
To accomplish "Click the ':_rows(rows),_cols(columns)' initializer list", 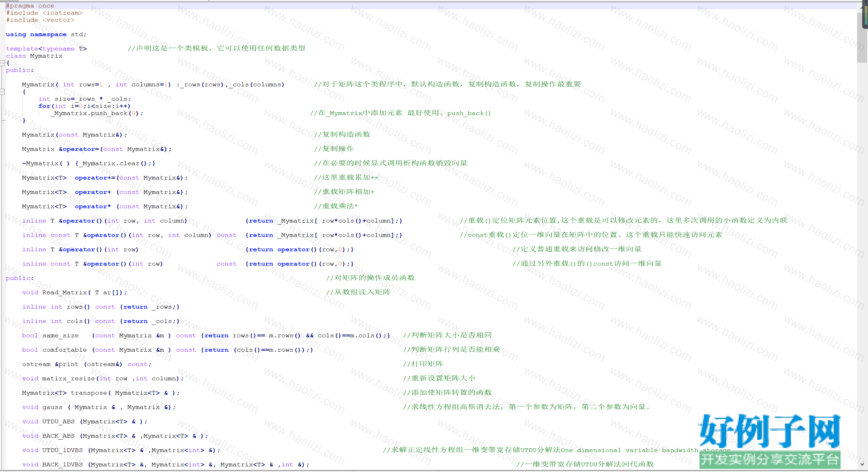I will [231, 84].
